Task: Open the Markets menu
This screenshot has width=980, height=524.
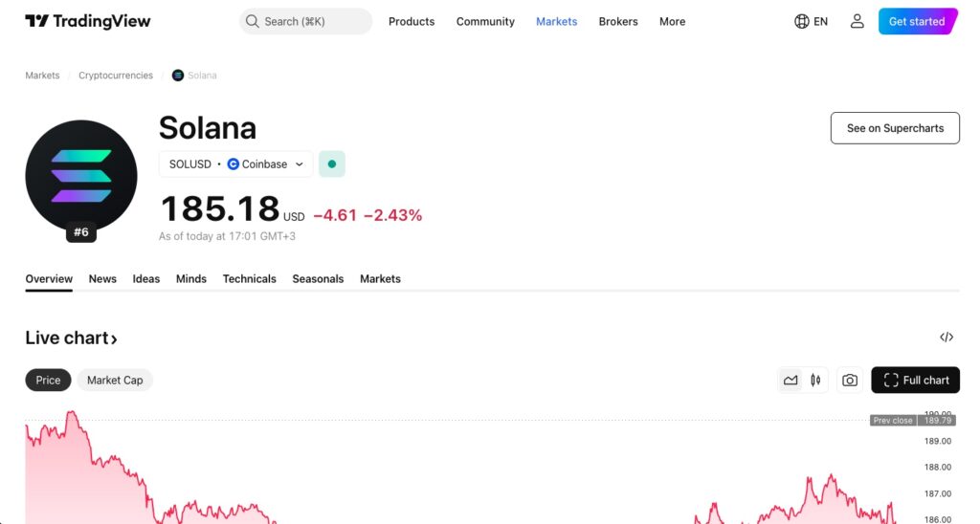Action: coord(557,21)
